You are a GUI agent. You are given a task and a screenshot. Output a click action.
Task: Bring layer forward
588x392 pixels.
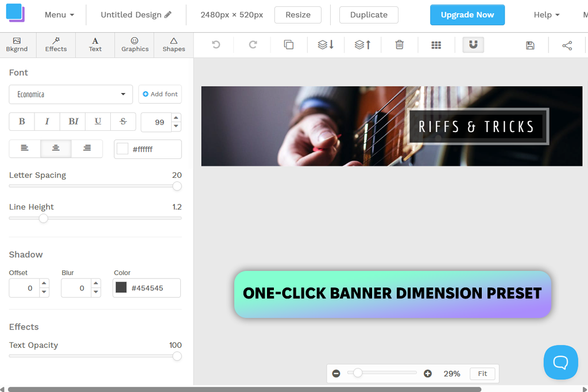click(x=362, y=45)
